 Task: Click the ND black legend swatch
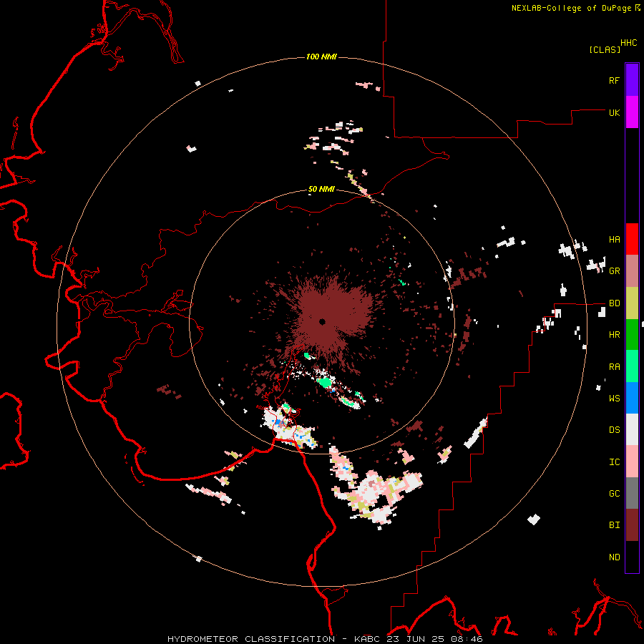point(632,557)
